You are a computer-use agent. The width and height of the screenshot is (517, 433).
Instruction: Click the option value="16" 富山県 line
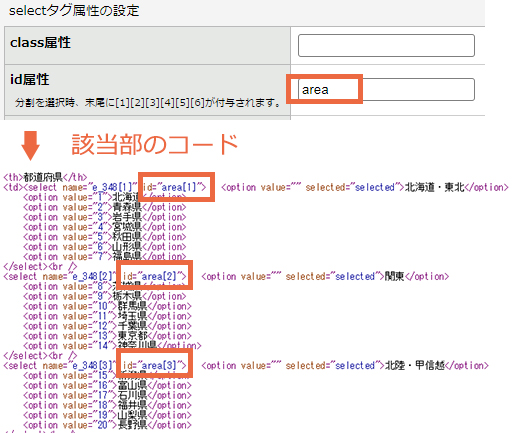tap(107, 385)
